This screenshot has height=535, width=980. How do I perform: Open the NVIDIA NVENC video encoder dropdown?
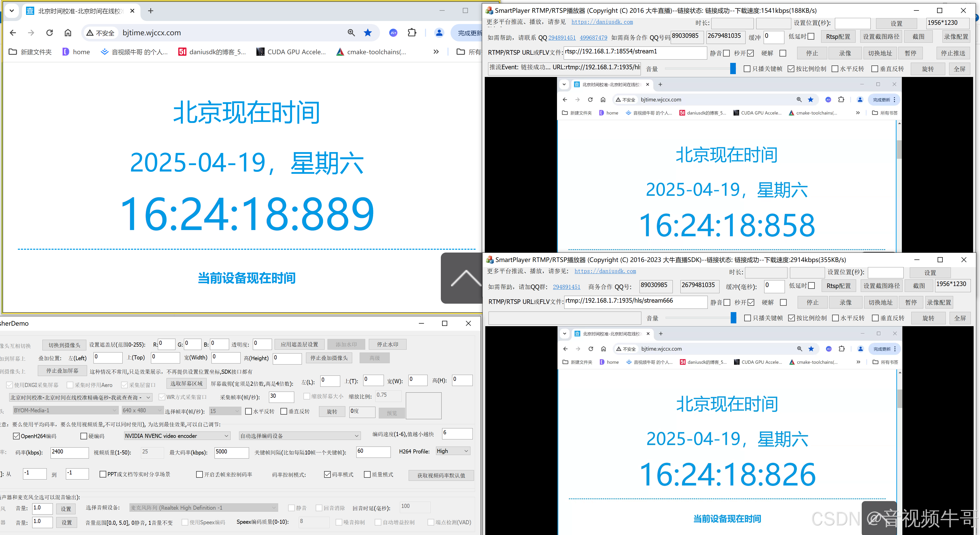tap(177, 436)
